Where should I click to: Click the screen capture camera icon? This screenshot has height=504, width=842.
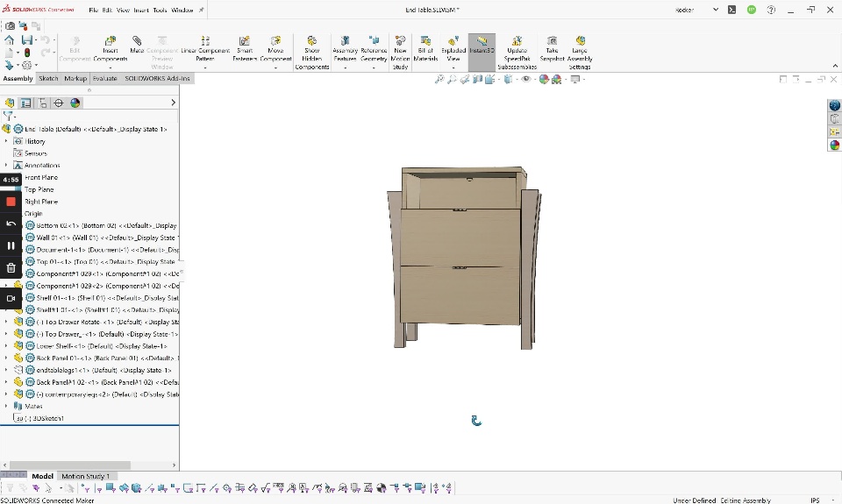tap(10, 25)
